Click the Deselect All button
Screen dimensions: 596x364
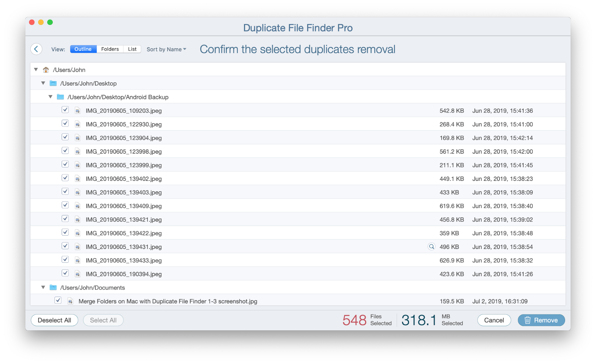pyautogui.click(x=54, y=320)
